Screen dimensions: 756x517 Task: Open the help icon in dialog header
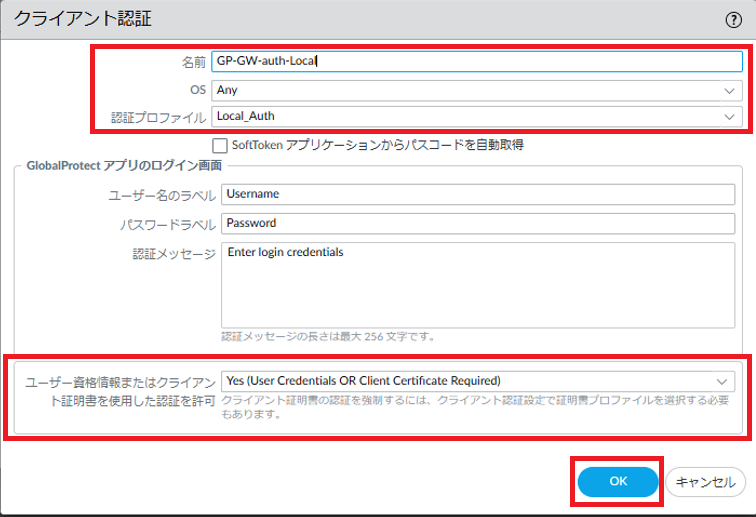(x=733, y=20)
